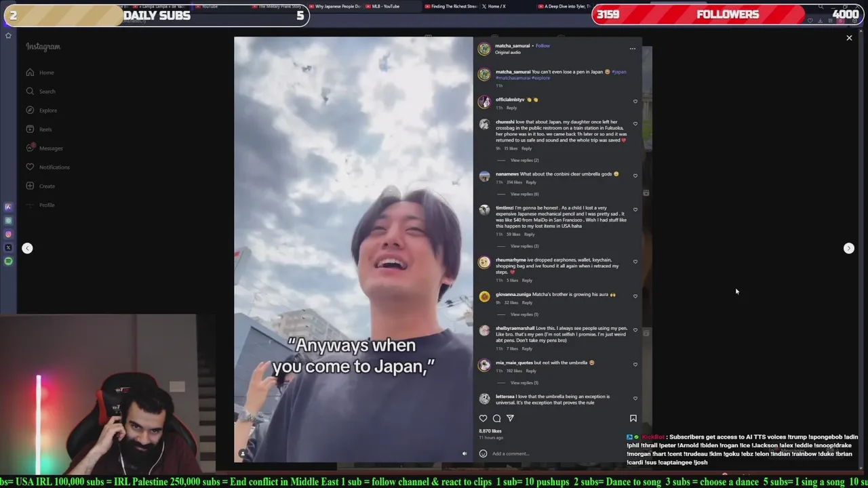View the 8,870 likes list
868x488 pixels.
[490, 431]
